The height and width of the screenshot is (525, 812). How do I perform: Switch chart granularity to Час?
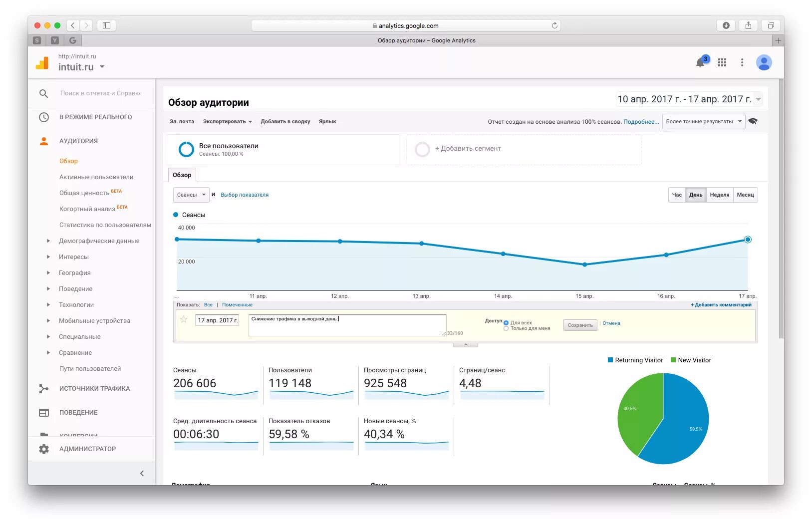(x=677, y=195)
